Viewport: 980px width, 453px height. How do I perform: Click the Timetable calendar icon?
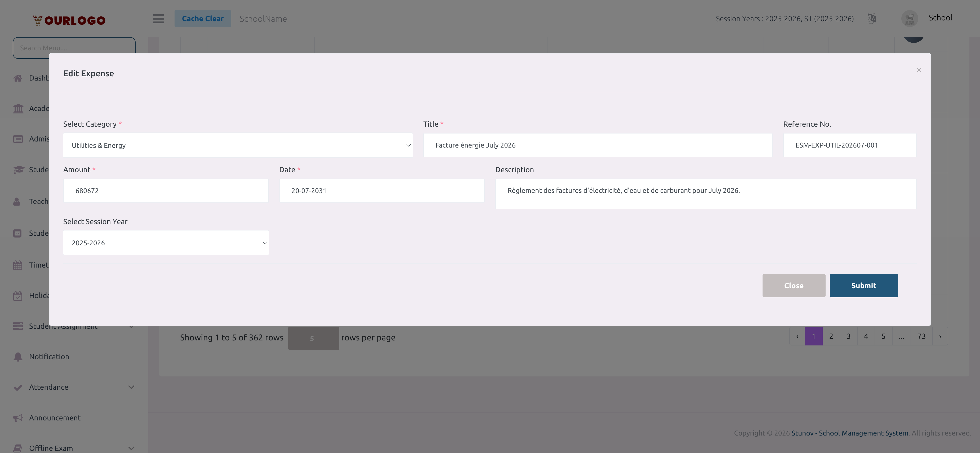(x=18, y=265)
